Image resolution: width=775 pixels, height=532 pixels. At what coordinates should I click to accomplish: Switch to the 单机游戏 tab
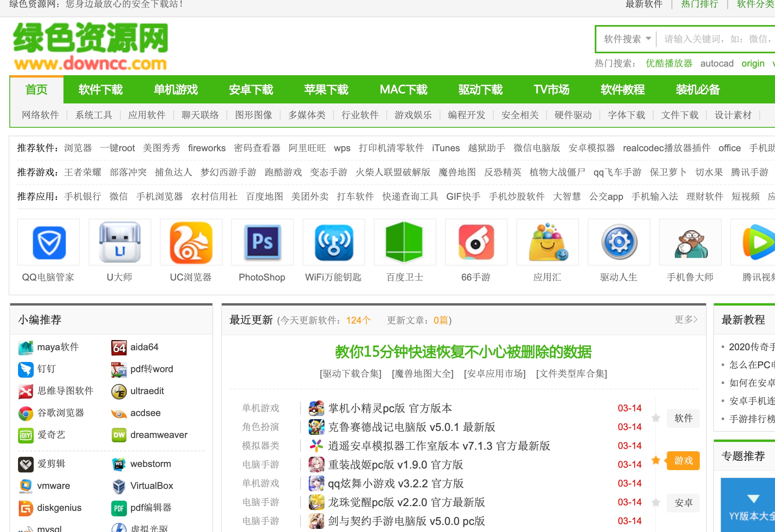(176, 90)
